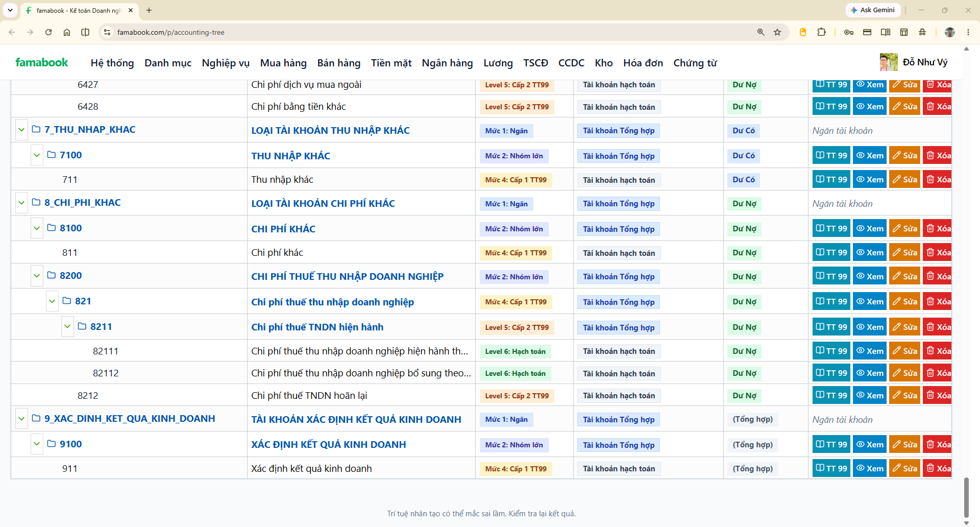Click TT 99 button for account 911
Viewport: 980px width, 527px height.
(x=831, y=469)
